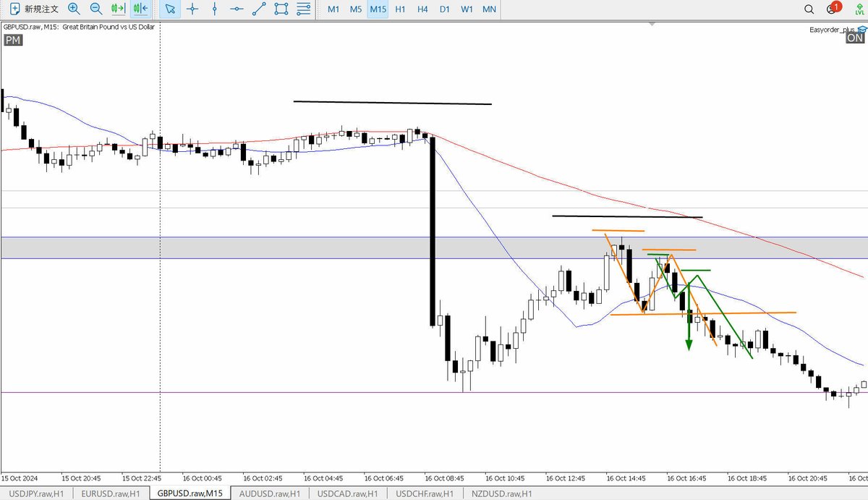Select the trendline drawing tool

(x=259, y=9)
